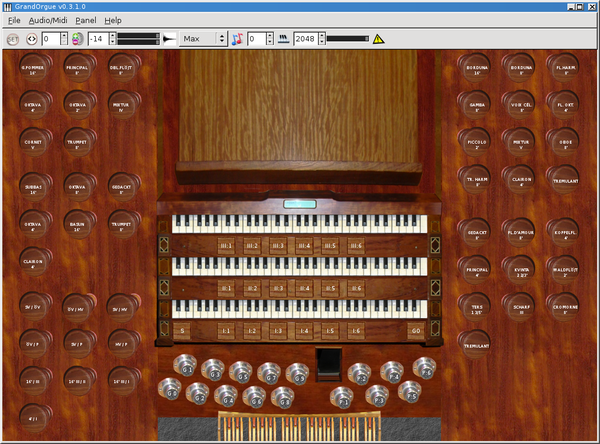
Task: Select the F3 pedal toe stud
Action: click(x=377, y=396)
